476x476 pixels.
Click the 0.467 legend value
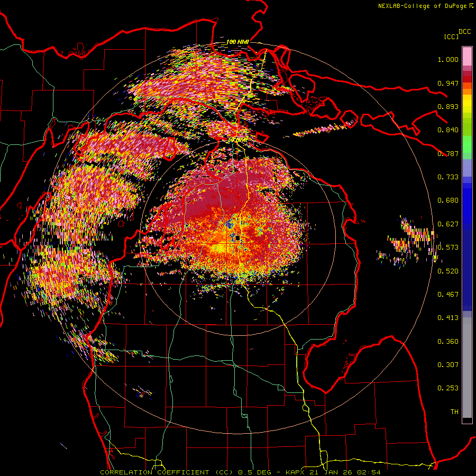448,295
